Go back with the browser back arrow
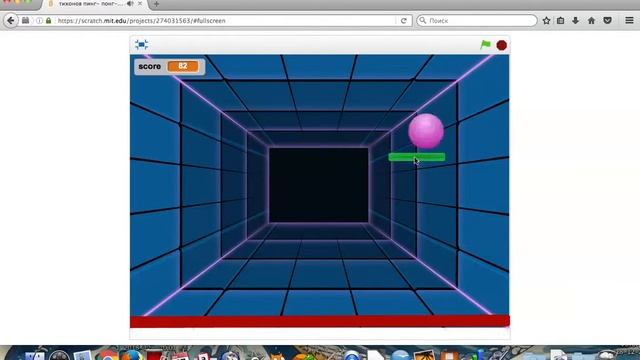Image resolution: width=640 pixels, height=360 pixels. click(x=11, y=20)
